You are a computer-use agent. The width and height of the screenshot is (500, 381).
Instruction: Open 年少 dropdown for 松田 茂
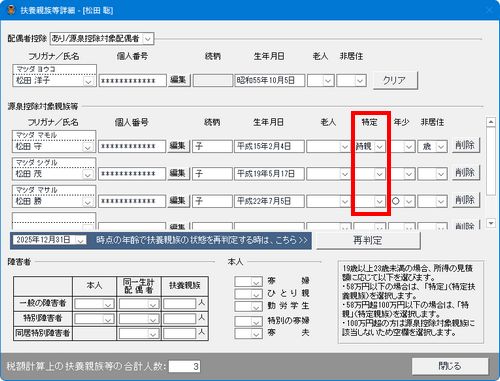409,174
